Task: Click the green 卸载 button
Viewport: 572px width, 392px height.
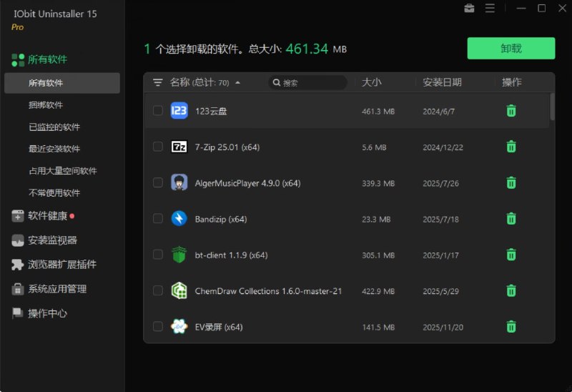Action: tap(511, 49)
